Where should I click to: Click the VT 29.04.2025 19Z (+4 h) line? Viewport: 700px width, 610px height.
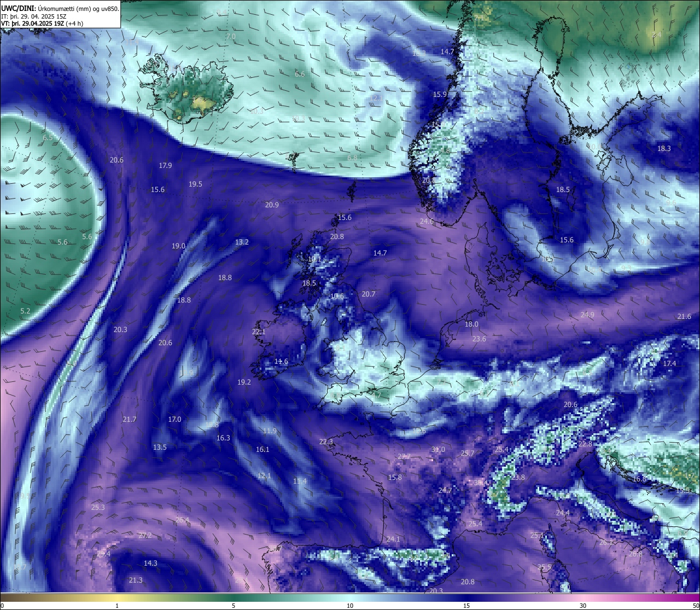42,24
